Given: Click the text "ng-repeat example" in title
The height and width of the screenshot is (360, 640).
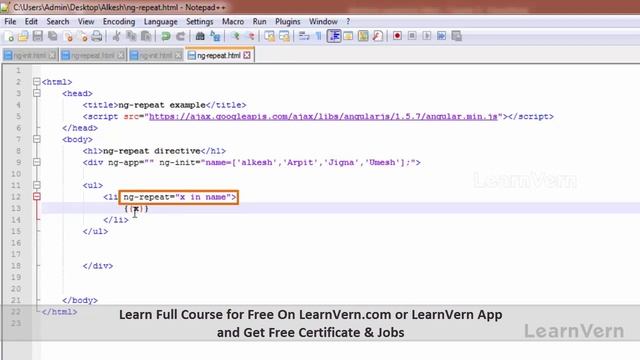Looking at the screenshot, I should (x=162, y=105).
